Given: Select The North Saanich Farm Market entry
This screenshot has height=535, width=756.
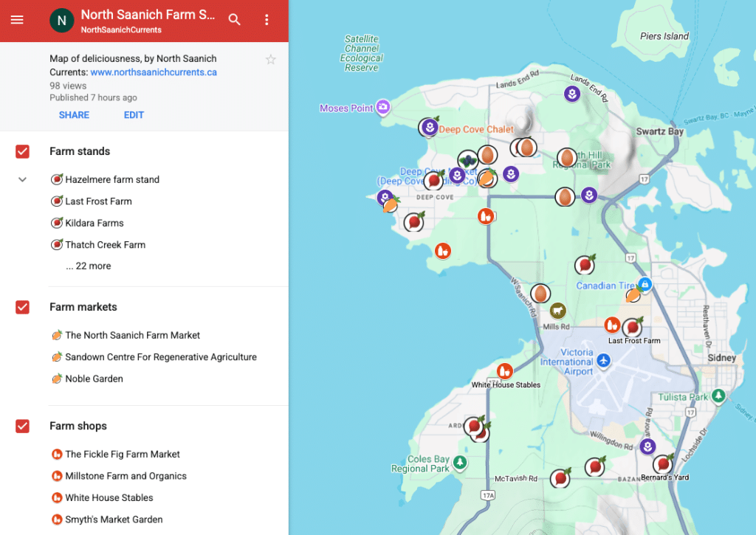Looking at the screenshot, I should pos(132,335).
